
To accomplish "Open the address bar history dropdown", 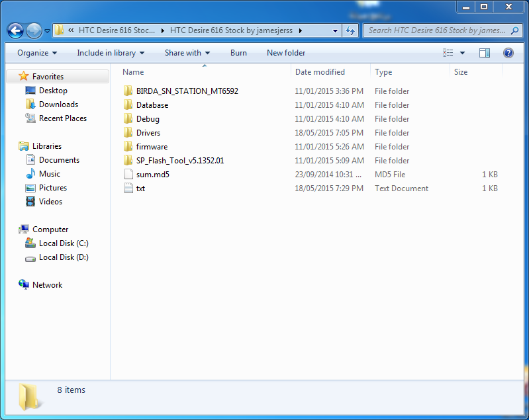I will tap(335, 30).
